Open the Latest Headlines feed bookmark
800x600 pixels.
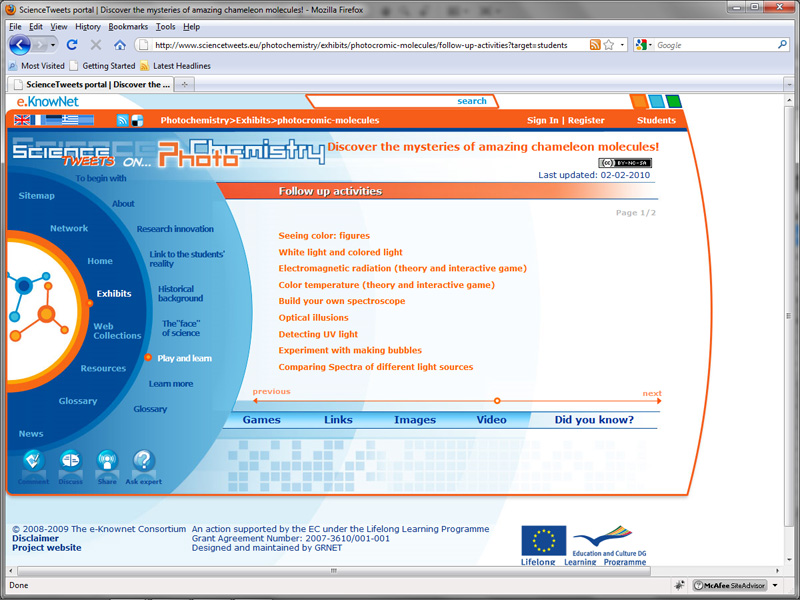coord(175,66)
